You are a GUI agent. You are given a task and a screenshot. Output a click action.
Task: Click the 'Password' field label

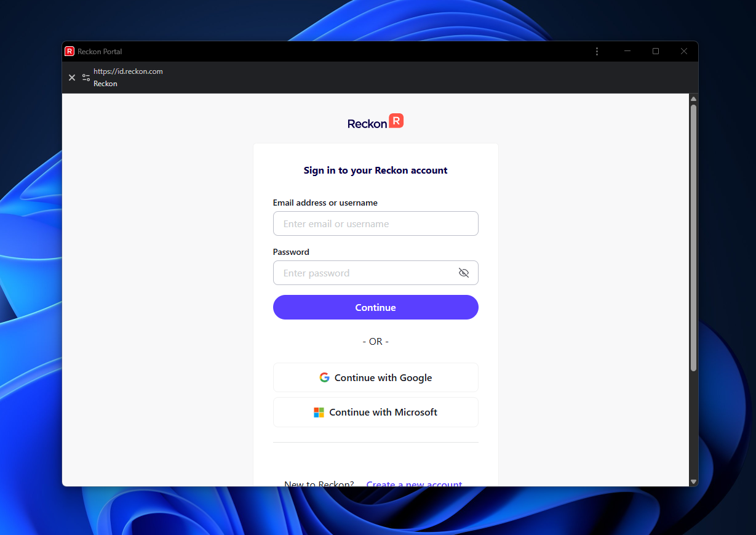(x=291, y=252)
